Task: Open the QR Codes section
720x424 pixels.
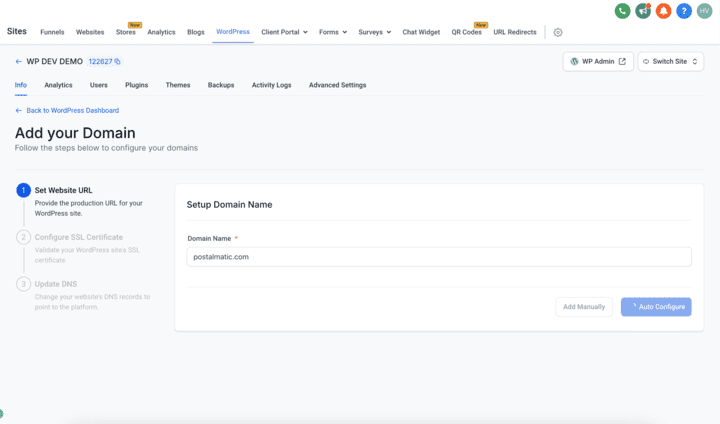Action: [467, 32]
